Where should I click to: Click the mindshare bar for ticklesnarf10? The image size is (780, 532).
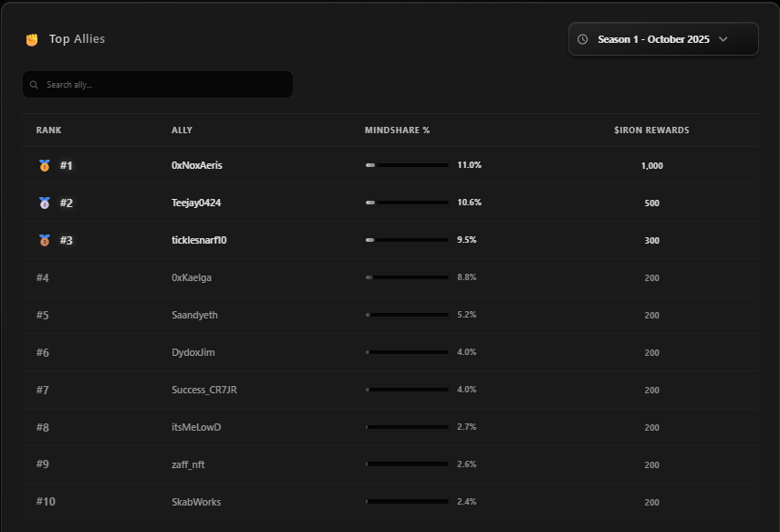407,240
